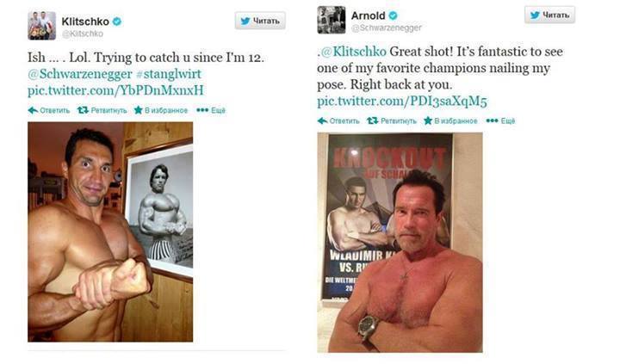Click Reply icon under Klitschko's tweet

point(33,110)
